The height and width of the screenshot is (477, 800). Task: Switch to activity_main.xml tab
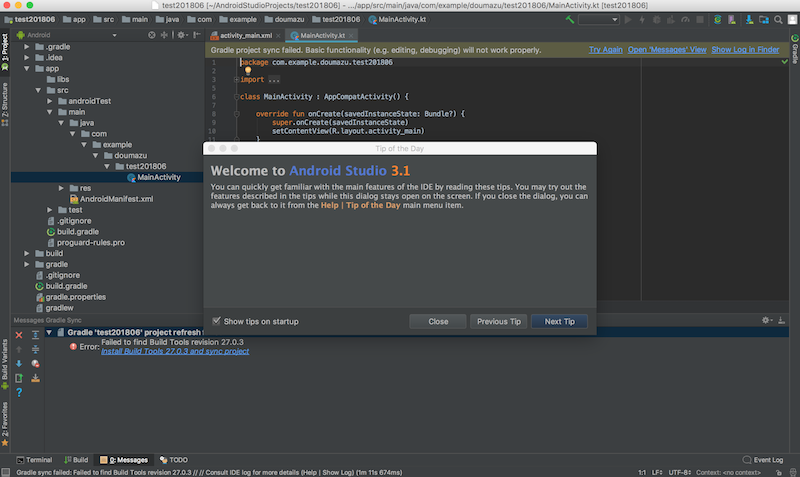point(245,35)
